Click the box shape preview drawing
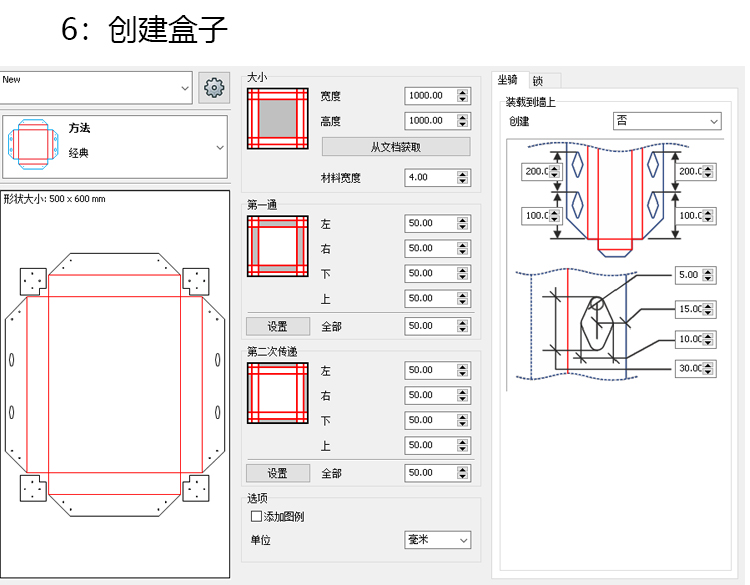Image resolution: width=750 pixels, height=585 pixels. [x=115, y=385]
